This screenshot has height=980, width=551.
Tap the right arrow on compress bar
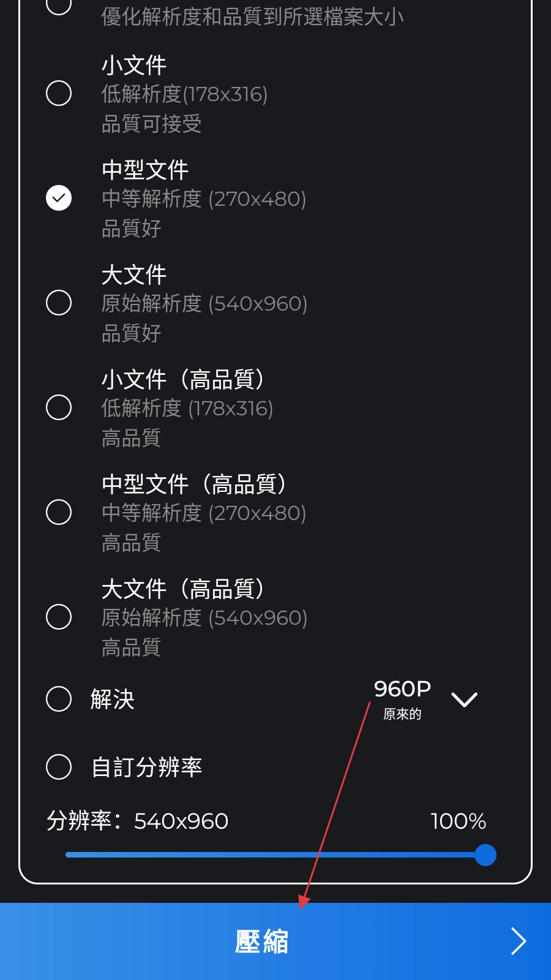(518, 941)
